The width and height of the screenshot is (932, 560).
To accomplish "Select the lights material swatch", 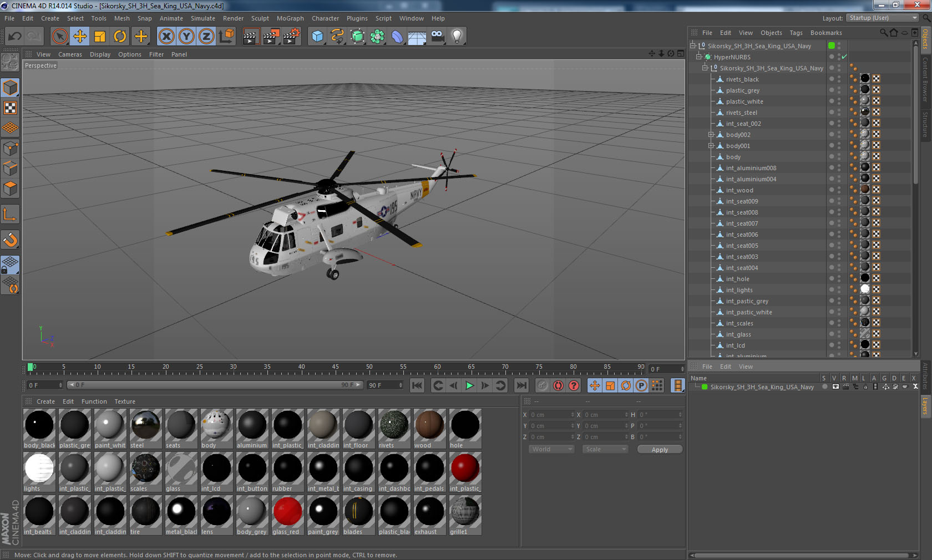I will click(39, 472).
